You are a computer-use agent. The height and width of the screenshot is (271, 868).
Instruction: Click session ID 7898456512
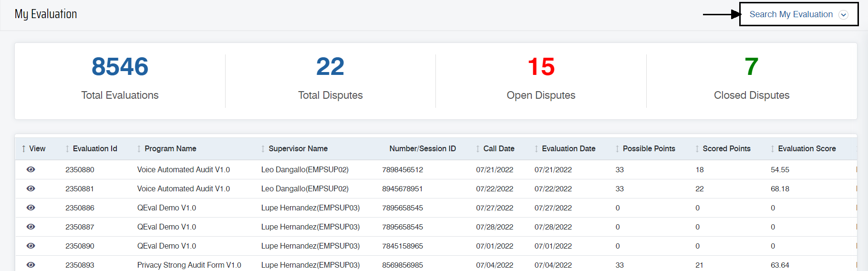pos(403,170)
